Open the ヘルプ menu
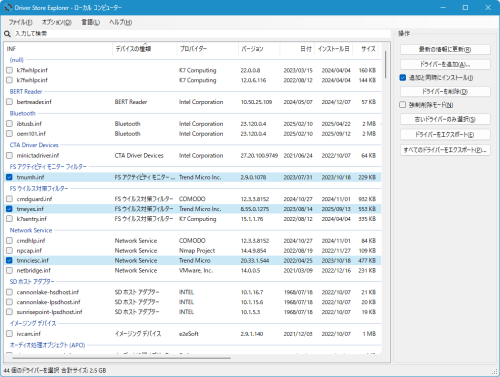Screen dimensions: 500x377 tap(121, 22)
